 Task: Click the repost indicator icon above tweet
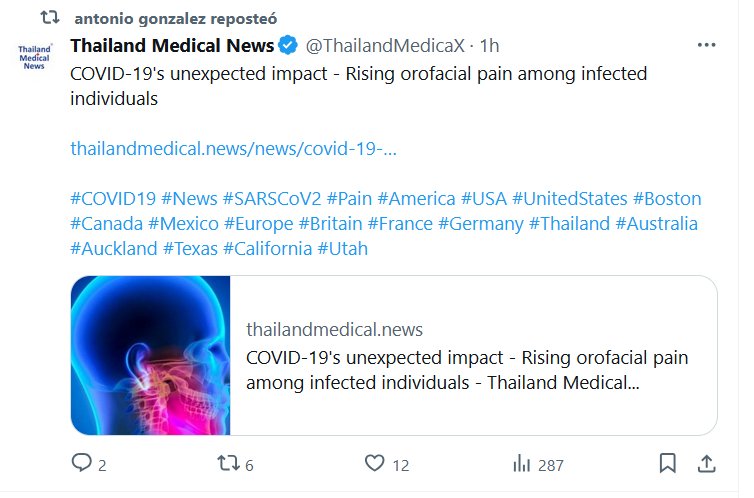pyautogui.click(x=50, y=18)
